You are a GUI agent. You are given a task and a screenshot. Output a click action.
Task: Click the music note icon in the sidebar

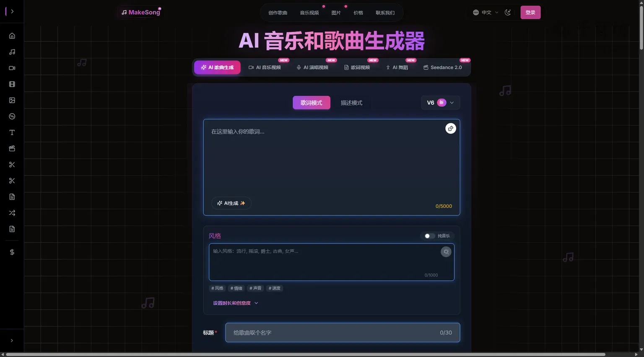[12, 52]
